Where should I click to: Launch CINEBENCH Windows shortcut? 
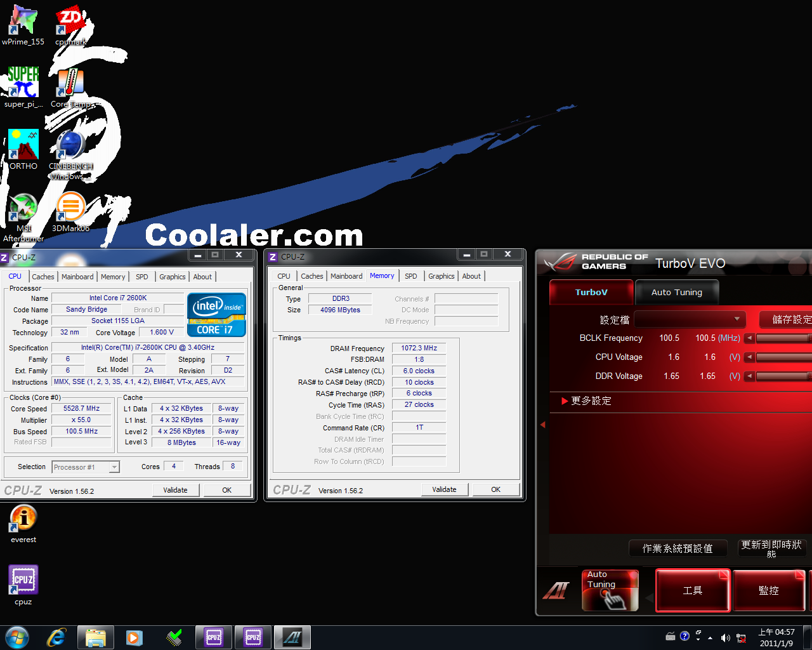(x=70, y=155)
